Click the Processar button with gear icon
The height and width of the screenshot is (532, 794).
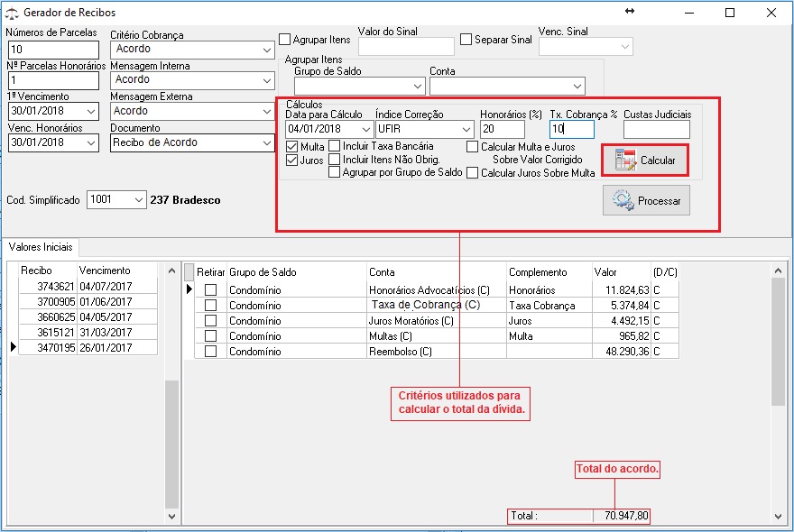[x=646, y=200]
